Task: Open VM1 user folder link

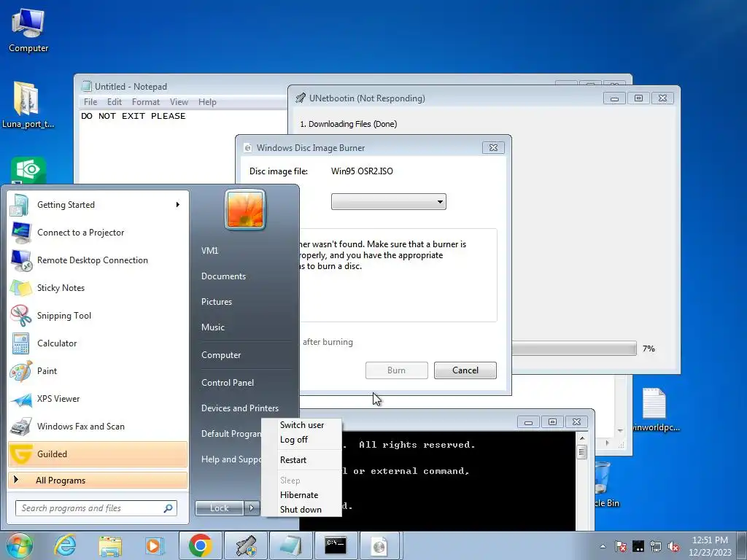Action: point(209,251)
